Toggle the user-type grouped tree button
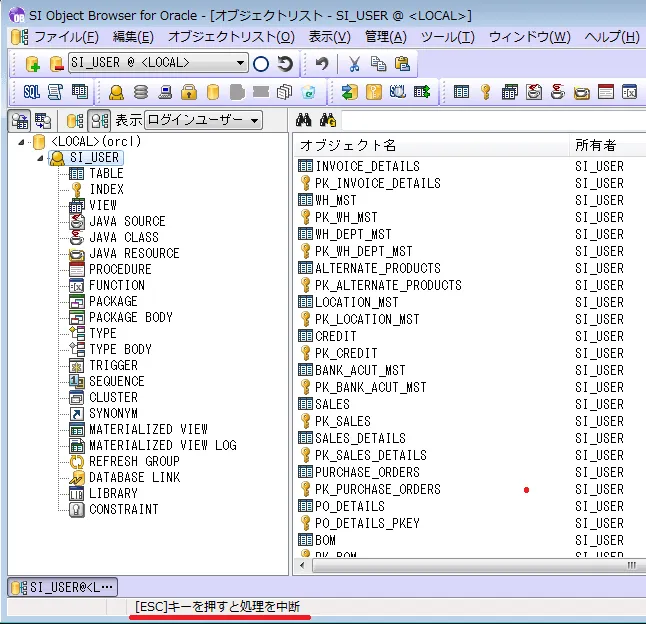646x624 pixels. click(x=100, y=121)
